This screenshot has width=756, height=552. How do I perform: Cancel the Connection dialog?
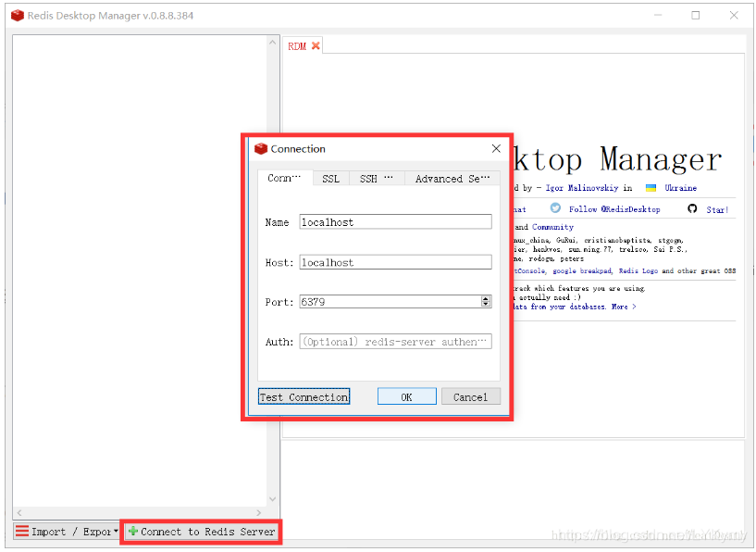click(x=471, y=397)
